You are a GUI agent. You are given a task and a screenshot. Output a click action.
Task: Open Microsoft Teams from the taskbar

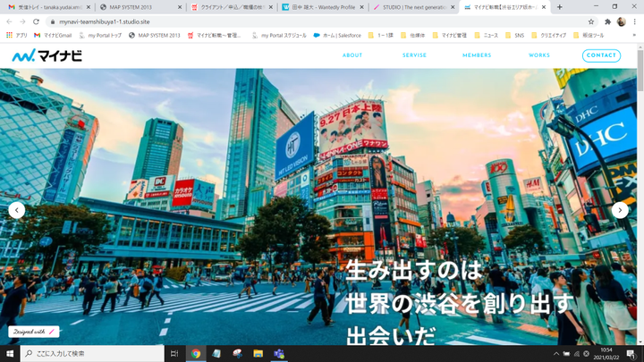click(278, 354)
